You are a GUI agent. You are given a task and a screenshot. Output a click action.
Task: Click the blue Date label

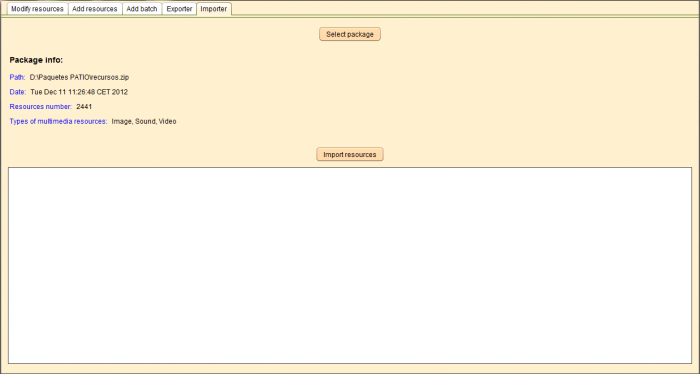point(18,92)
